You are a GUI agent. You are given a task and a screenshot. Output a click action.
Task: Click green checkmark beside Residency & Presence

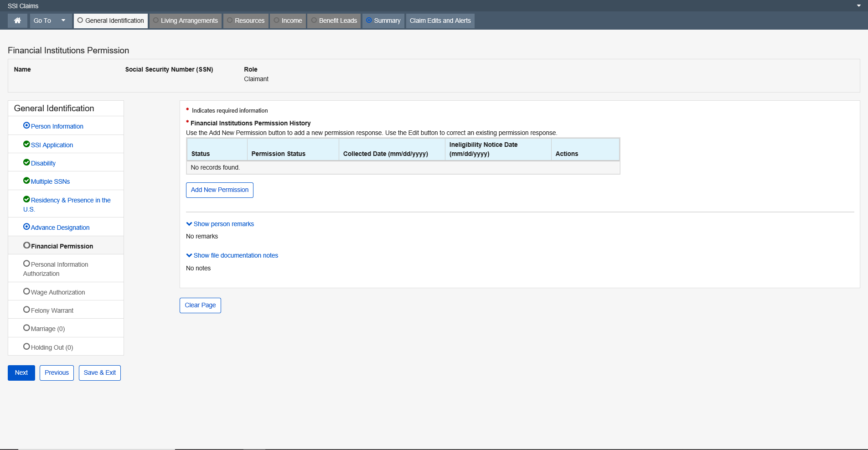26,199
